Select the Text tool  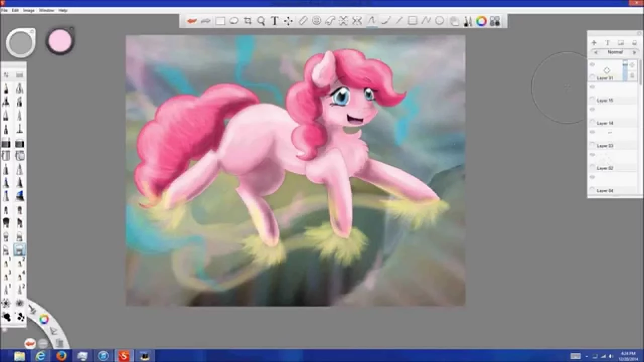pyautogui.click(x=275, y=21)
